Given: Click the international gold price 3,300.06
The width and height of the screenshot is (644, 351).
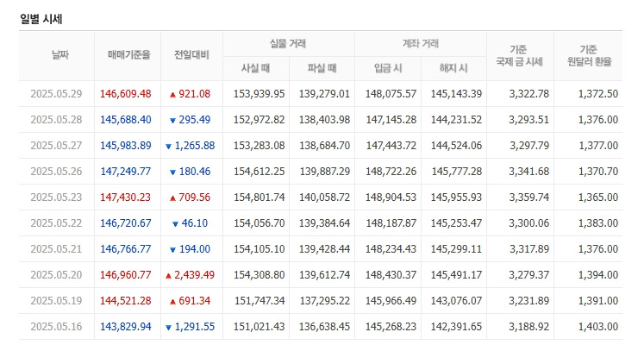Looking at the screenshot, I should tap(529, 223).
